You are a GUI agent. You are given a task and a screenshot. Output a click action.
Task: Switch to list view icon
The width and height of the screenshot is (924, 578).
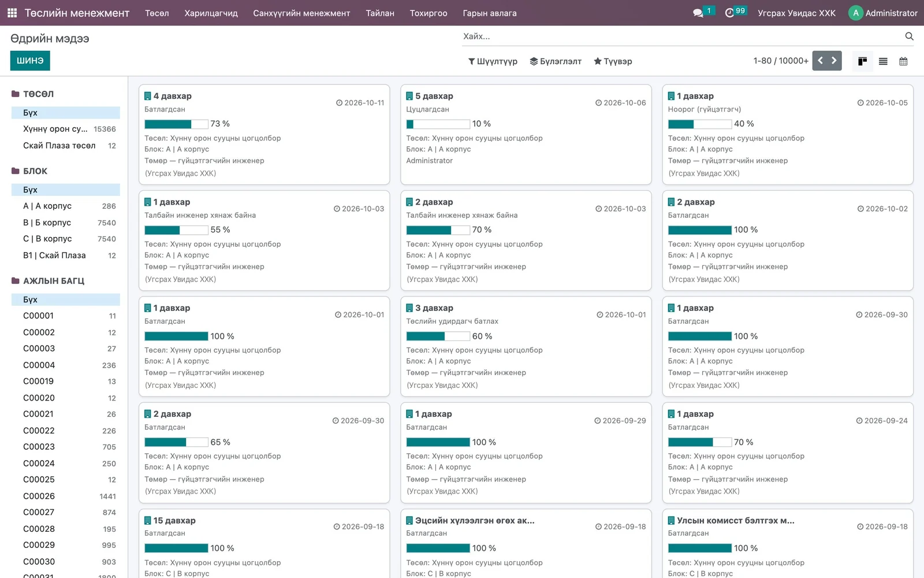point(883,61)
